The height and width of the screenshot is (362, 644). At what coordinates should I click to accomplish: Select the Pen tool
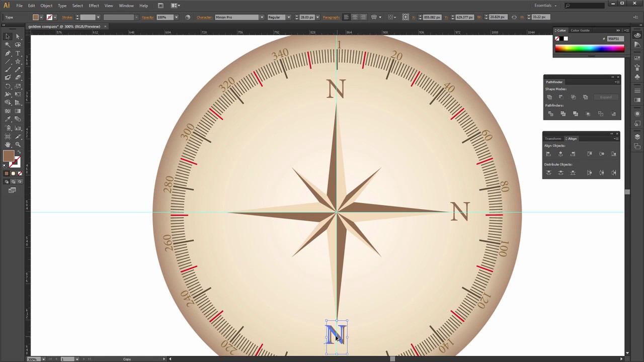coord(8,53)
